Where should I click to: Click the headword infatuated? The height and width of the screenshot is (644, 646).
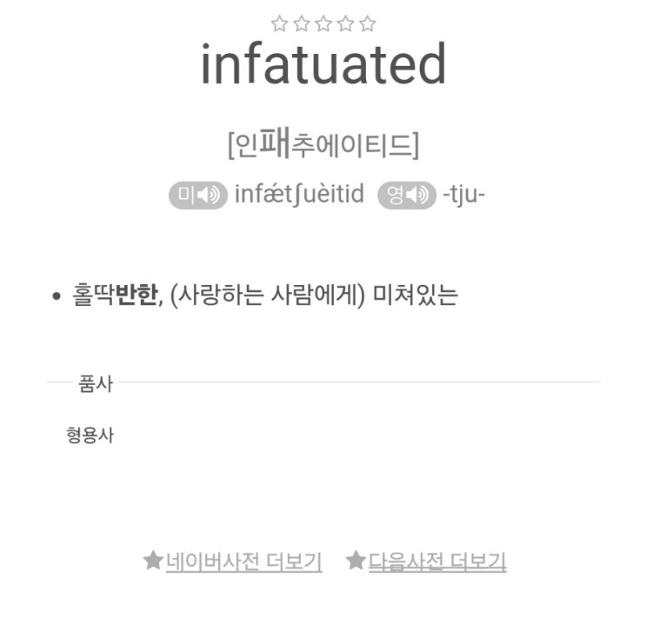pyautogui.click(x=323, y=63)
